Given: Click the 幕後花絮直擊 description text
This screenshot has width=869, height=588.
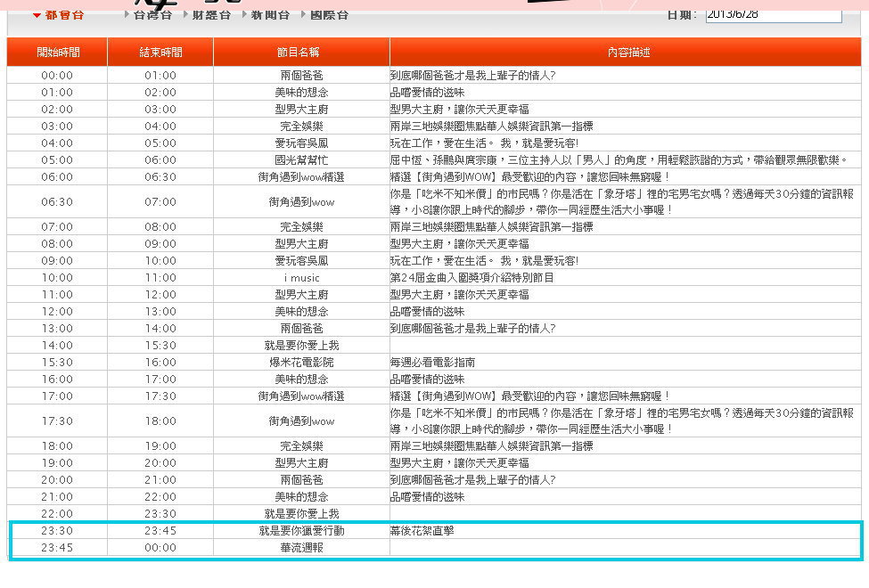Looking at the screenshot, I should tap(422, 531).
